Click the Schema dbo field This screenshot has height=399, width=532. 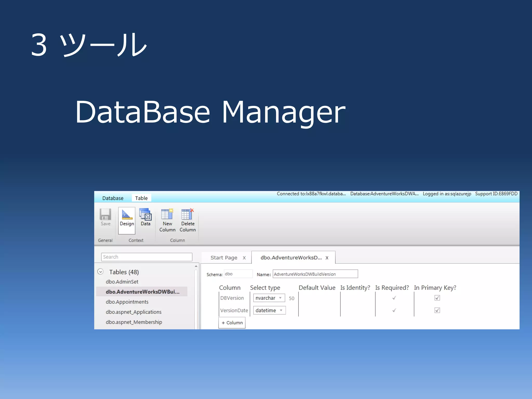[x=238, y=274]
